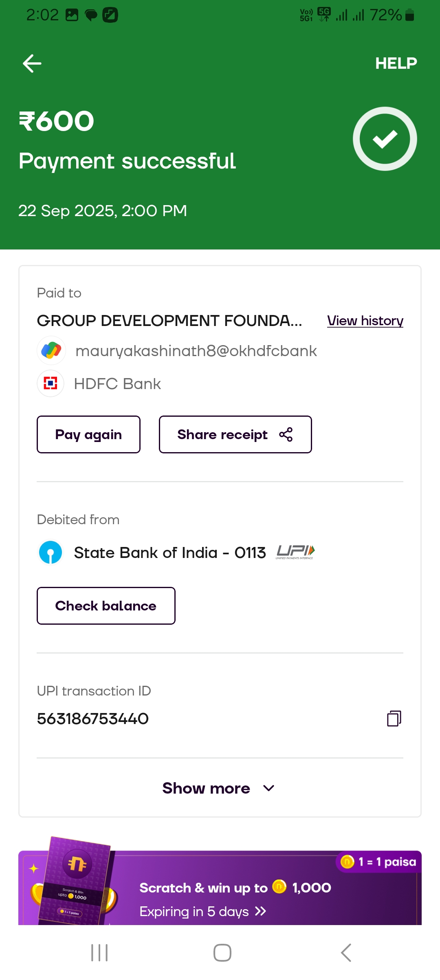Click the Show more chevron arrow
The image size is (440, 980).
pos(269,788)
